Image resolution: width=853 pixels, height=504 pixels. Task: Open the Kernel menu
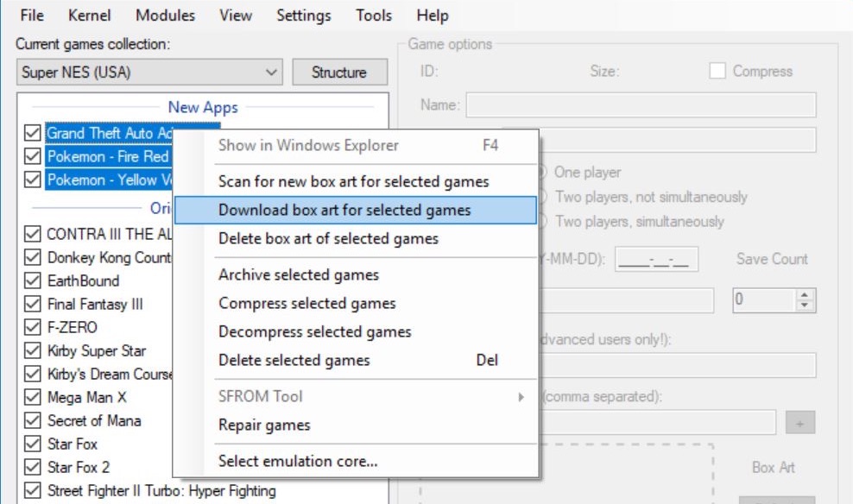click(89, 16)
